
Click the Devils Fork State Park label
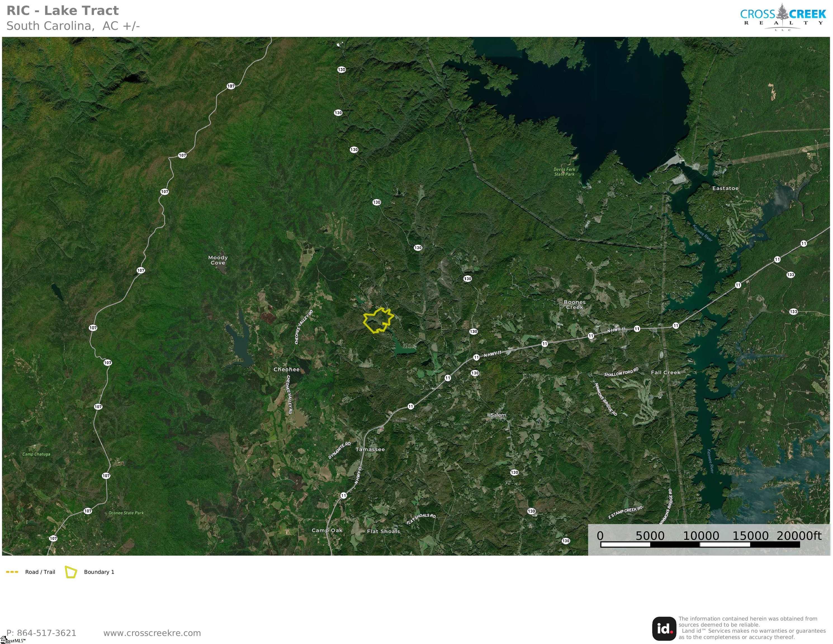click(x=564, y=172)
